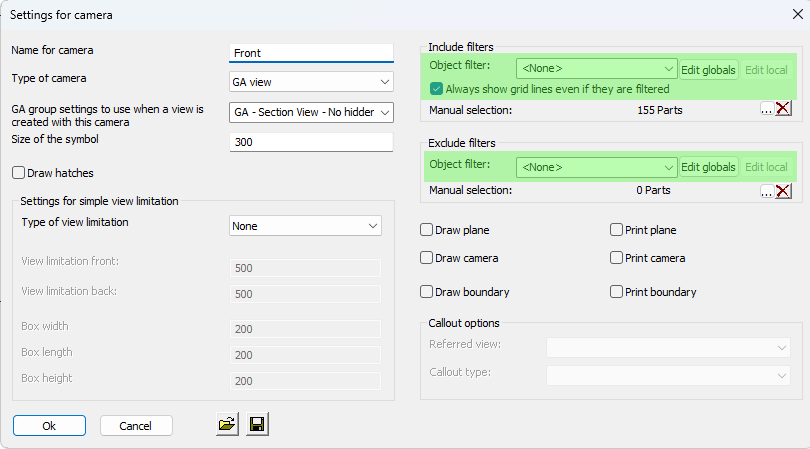The height and width of the screenshot is (449, 810).
Task: Click the floppy disk save settings icon
Action: pos(257,425)
